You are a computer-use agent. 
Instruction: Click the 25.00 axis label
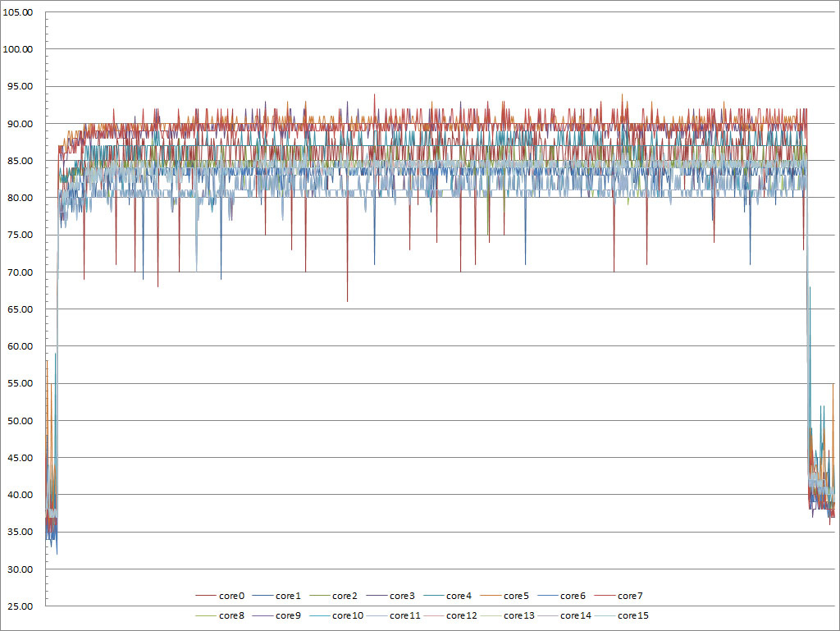point(20,606)
